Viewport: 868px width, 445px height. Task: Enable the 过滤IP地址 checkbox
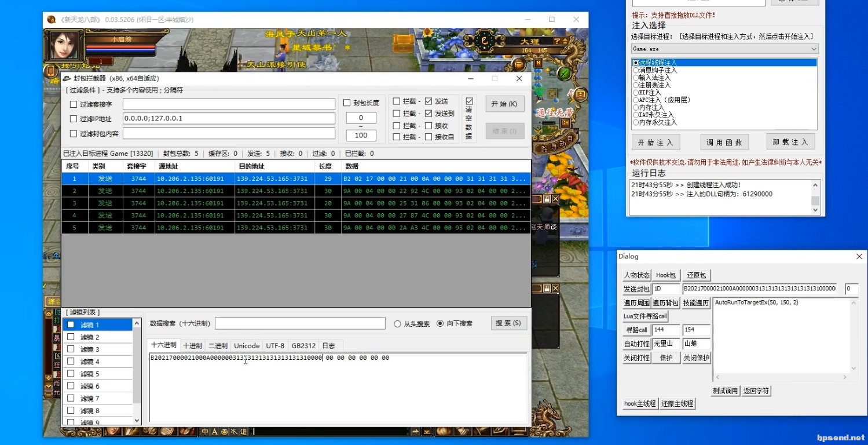[74, 119]
